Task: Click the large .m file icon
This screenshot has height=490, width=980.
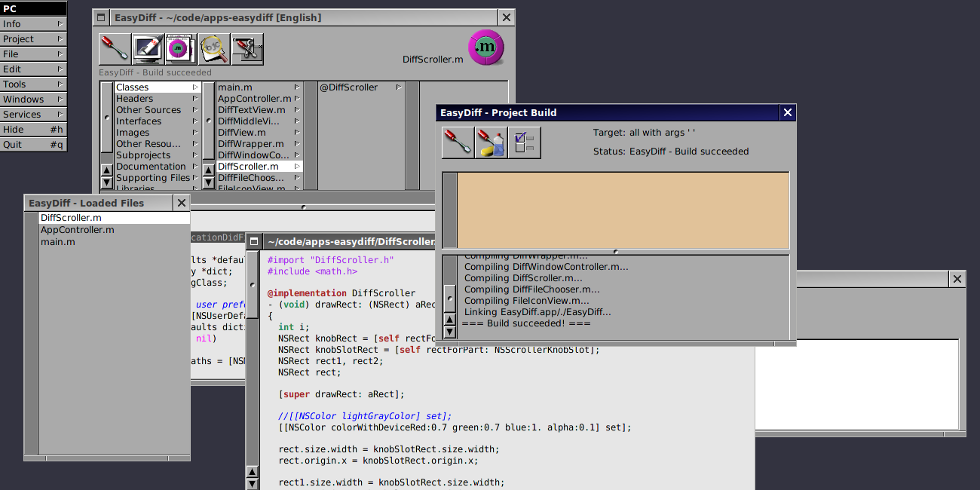Action: click(485, 48)
